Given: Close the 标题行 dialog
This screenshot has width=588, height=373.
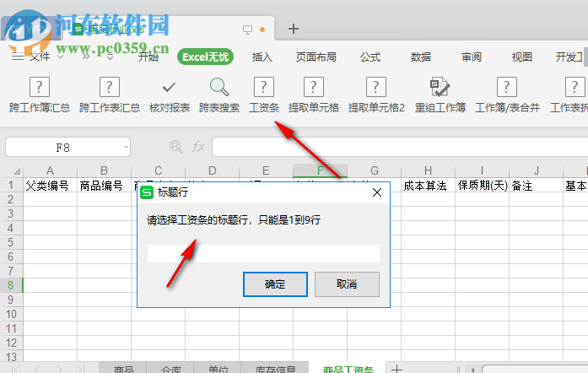Looking at the screenshot, I should [x=377, y=192].
